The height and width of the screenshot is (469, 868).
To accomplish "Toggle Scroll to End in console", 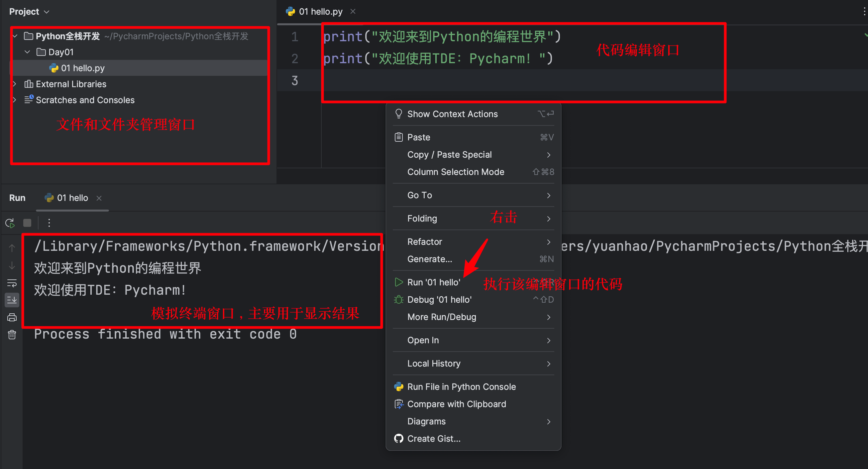I will pos(12,300).
